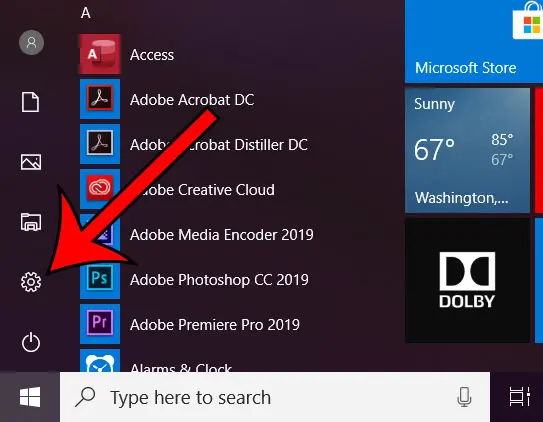543x422 pixels.
Task: Click the Power icon
Action: [x=31, y=342]
